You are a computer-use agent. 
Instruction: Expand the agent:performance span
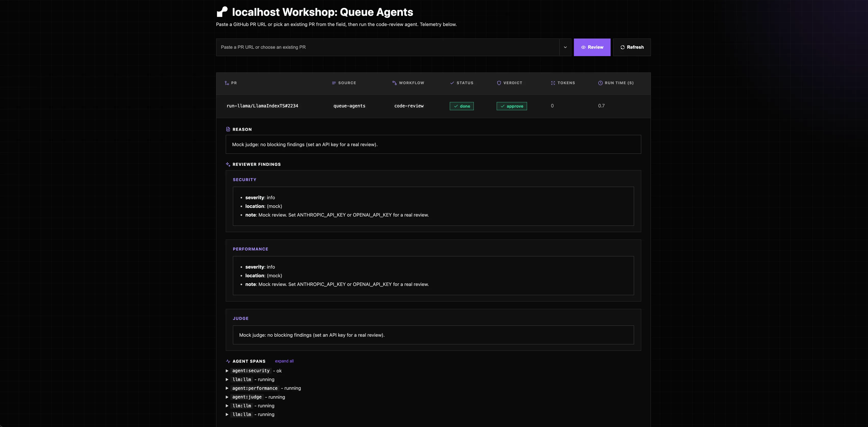click(x=227, y=388)
